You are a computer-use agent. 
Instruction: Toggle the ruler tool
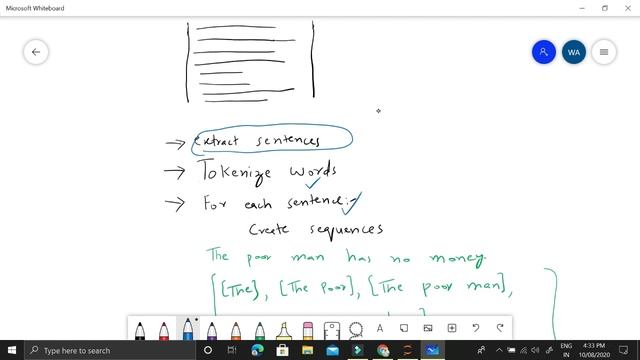pos(332,330)
